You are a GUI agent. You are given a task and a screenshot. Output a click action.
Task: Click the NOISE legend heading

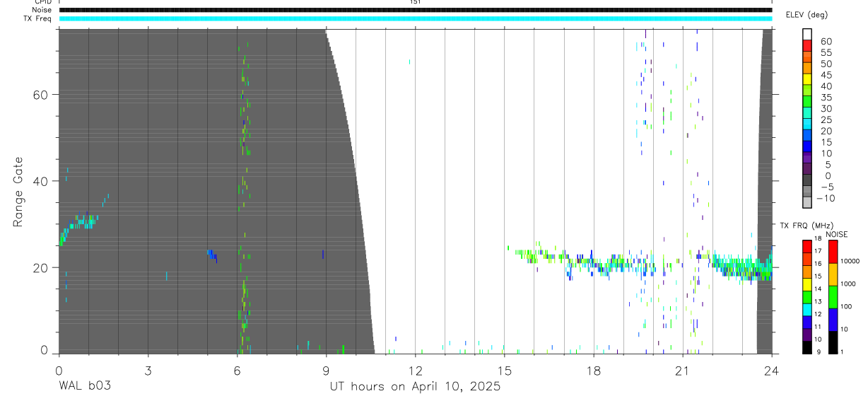tap(836, 235)
